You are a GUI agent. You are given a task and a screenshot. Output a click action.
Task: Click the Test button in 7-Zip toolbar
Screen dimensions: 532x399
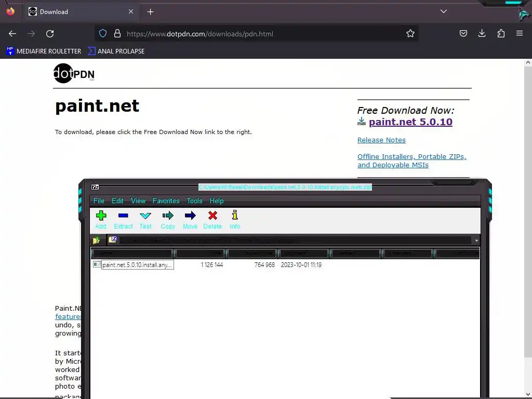click(145, 220)
